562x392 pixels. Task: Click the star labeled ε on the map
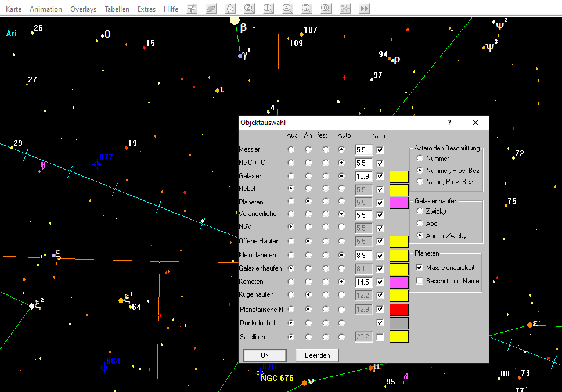click(529, 325)
